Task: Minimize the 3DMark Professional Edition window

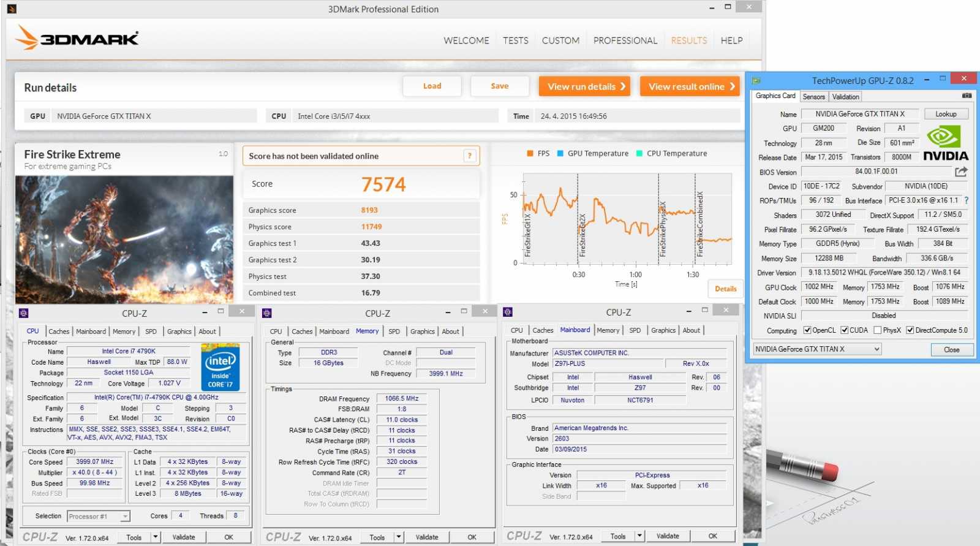Action: tap(712, 8)
